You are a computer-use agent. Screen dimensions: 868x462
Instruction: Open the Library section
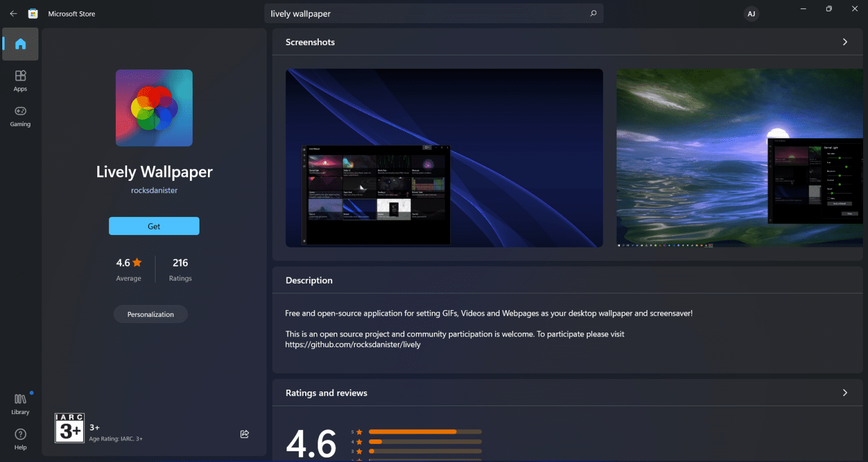point(20,404)
